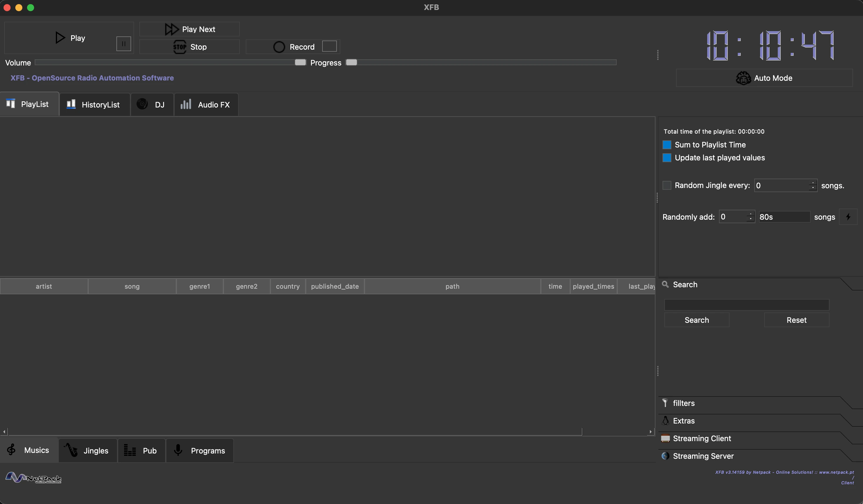Expand the Streaming Client section
This screenshot has height=504, width=863.
pyautogui.click(x=753, y=438)
